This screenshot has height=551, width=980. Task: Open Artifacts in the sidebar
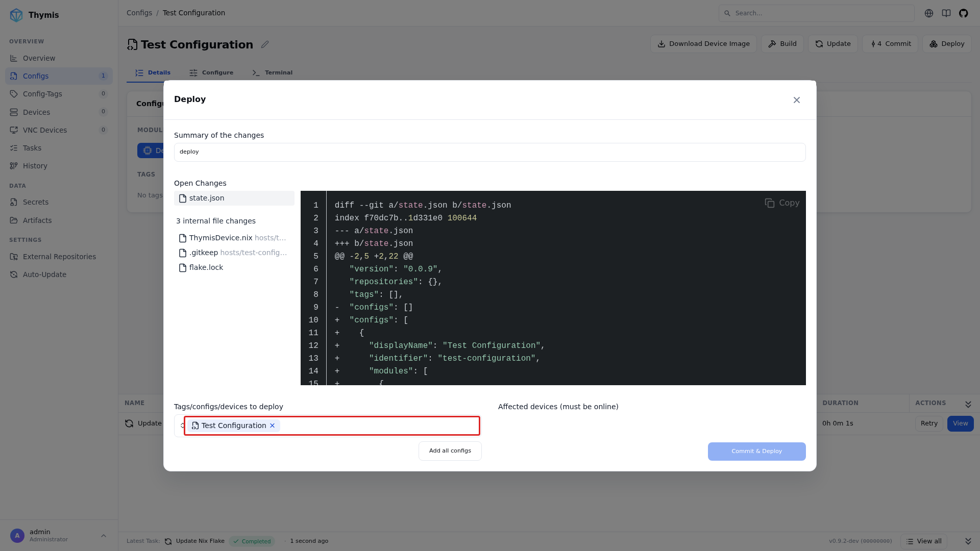coord(59,220)
